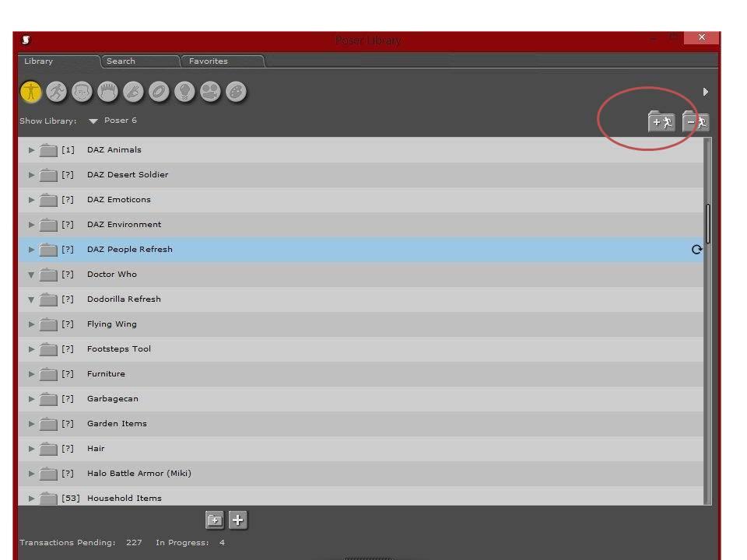Click the Garbagecan folder icon
The image size is (747, 560).
(47, 398)
